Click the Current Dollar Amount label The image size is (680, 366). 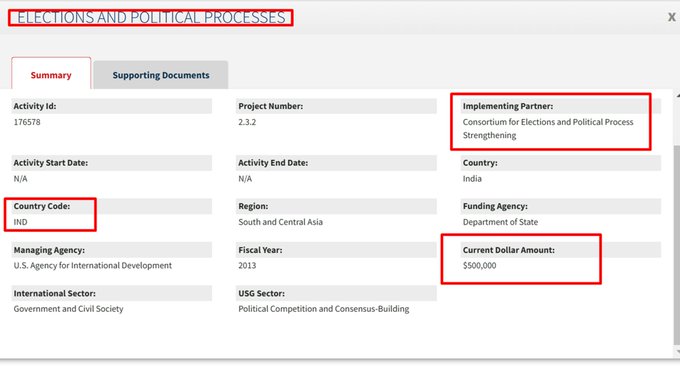[x=509, y=250]
